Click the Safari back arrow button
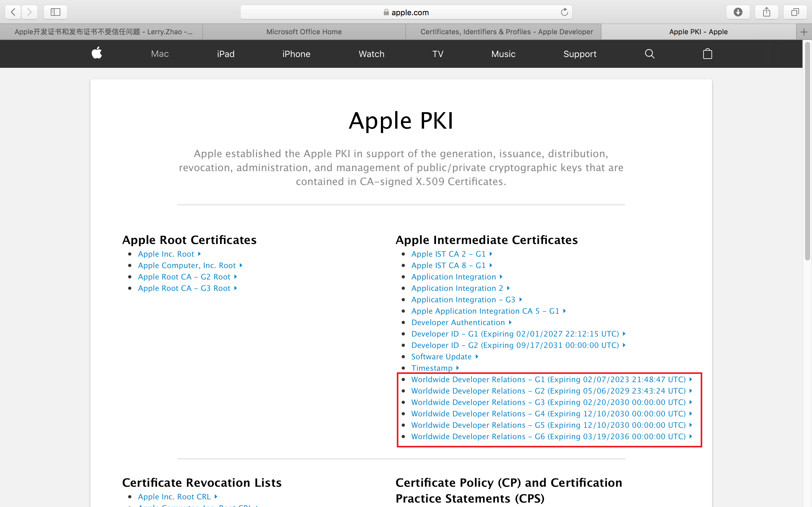The height and width of the screenshot is (507, 812). pyautogui.click(x=13, y=12)
